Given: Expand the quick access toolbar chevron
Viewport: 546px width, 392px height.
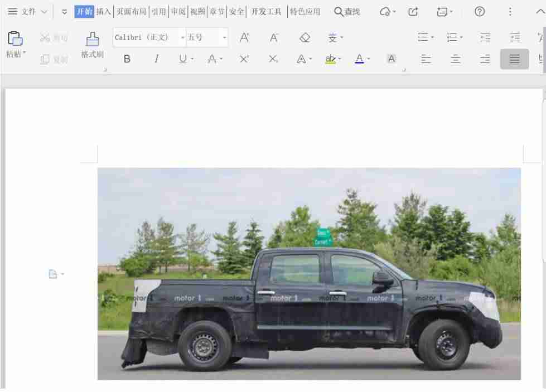Looking at the screenshot, I should (x=65, y=12).
